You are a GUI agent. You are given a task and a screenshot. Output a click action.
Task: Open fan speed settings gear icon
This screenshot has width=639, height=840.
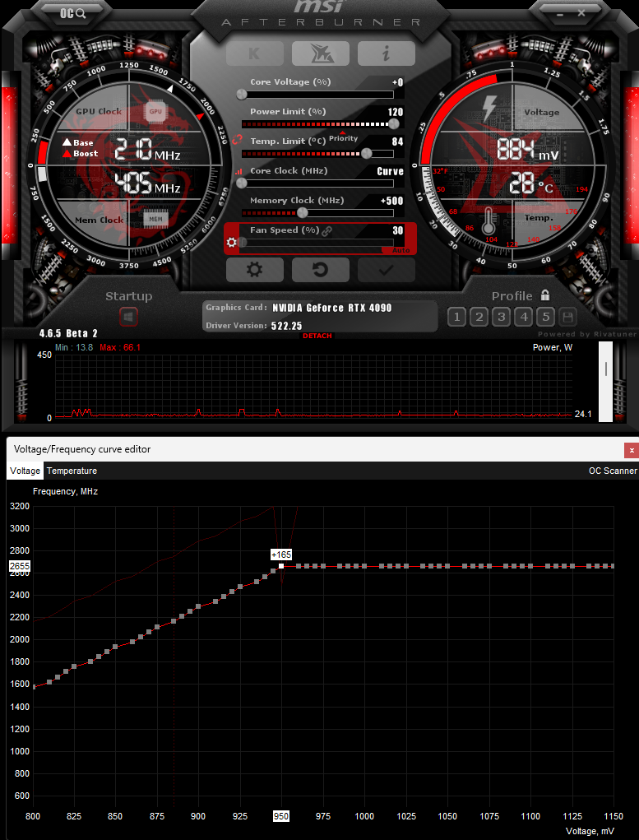tap(231, 243)
